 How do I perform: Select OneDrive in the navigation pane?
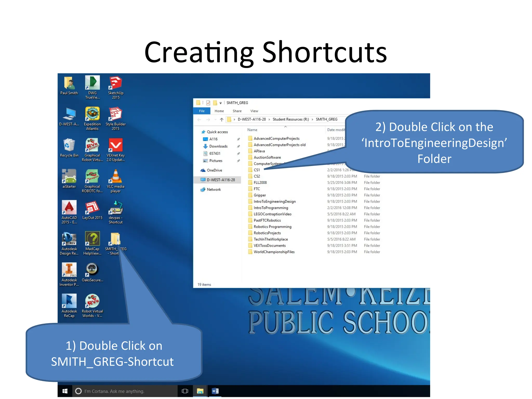coord(211,170)
